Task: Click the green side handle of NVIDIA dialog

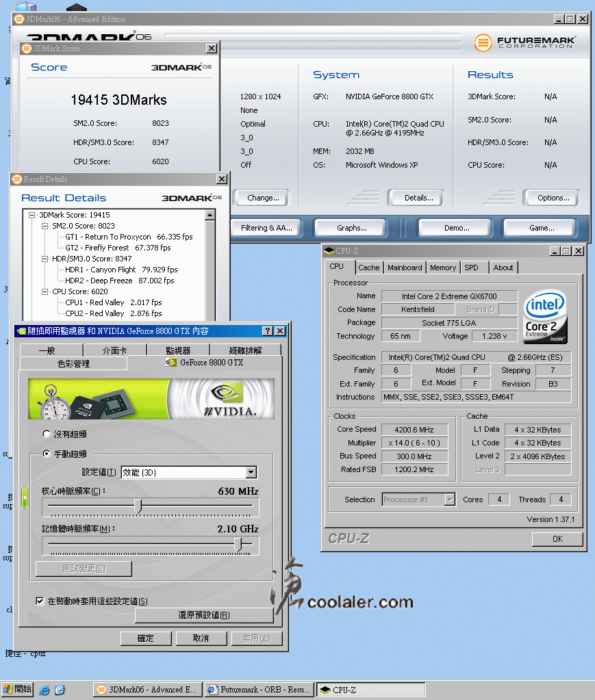Action: (25, 497)
